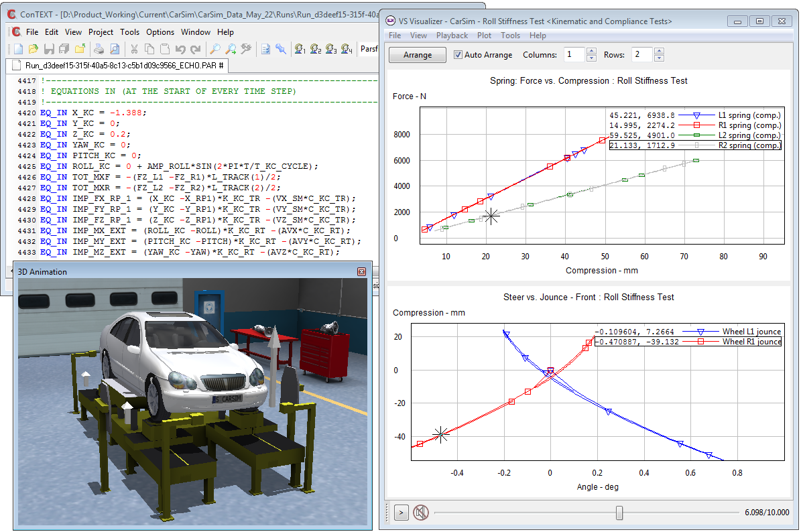The image size is (801, 532).
Task: Open the Help menu in VS Visualizer
Action: (538, 36)
